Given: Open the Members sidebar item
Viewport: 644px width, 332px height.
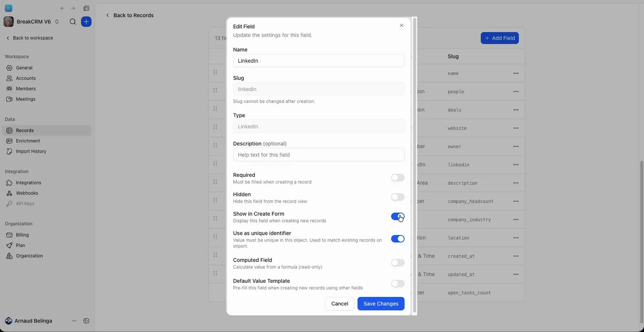Looking at the screenshot, I should point(47,89).
